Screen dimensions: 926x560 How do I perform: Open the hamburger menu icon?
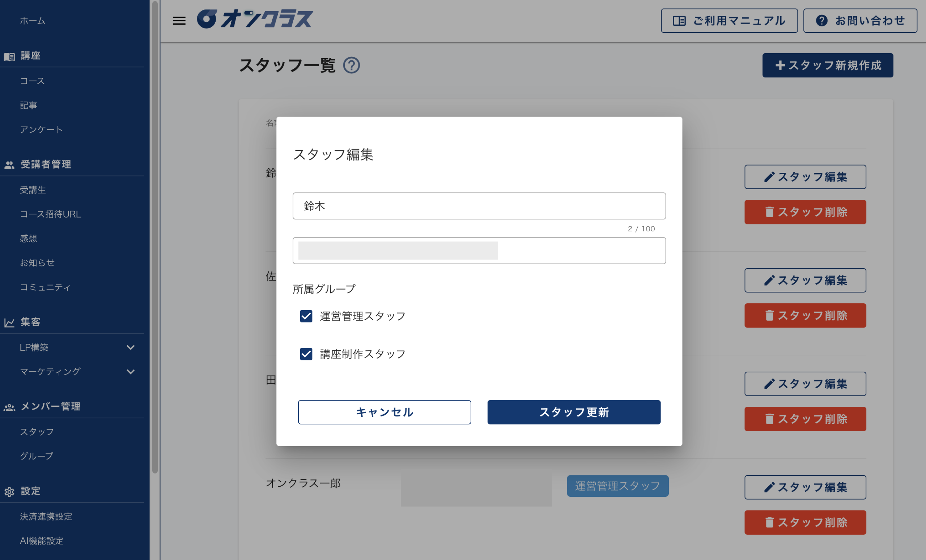[x=179, y=21]
